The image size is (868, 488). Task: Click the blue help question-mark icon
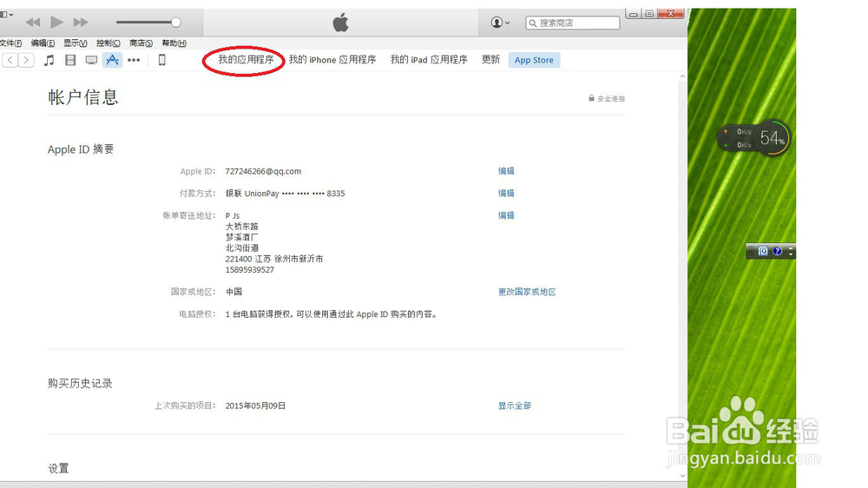coord(777,252)
